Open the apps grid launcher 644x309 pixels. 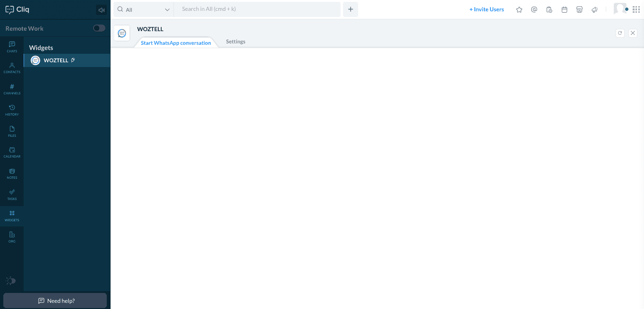pyautogui.click(x=636, y=9)
